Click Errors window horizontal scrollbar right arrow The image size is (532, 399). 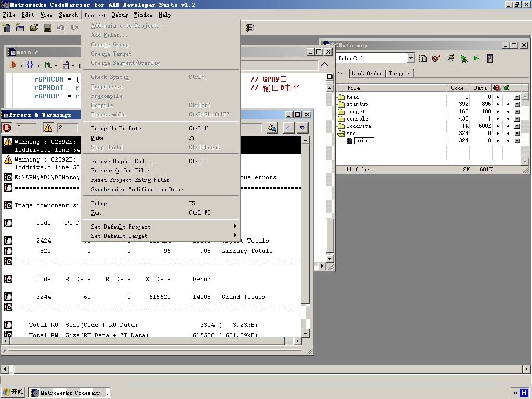(298, 341)
